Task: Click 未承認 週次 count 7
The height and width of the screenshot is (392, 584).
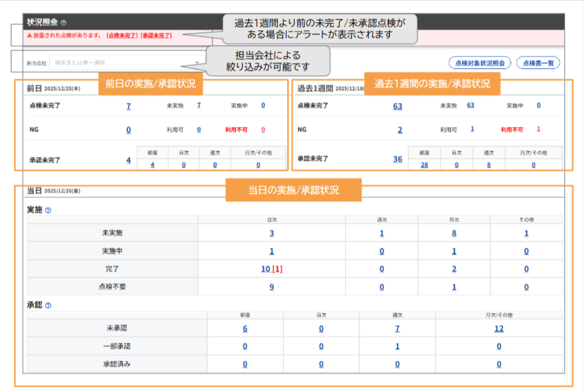Action: [x=397, y=329]
